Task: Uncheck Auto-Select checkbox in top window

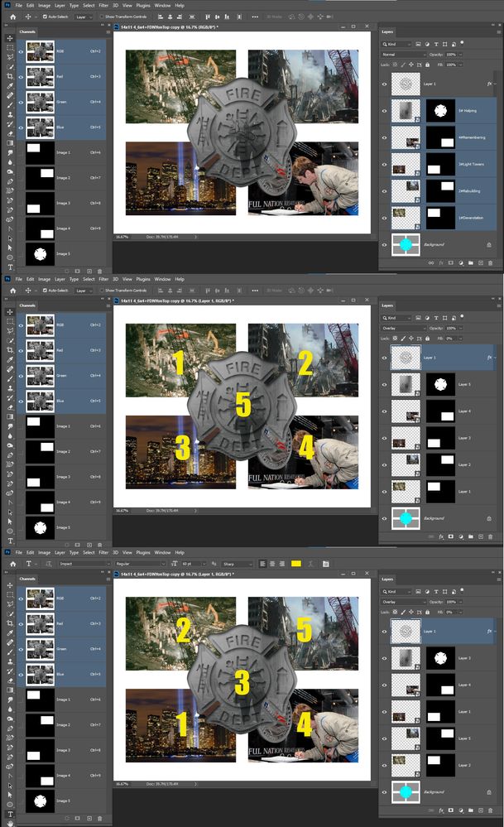Action: point(45,17)
